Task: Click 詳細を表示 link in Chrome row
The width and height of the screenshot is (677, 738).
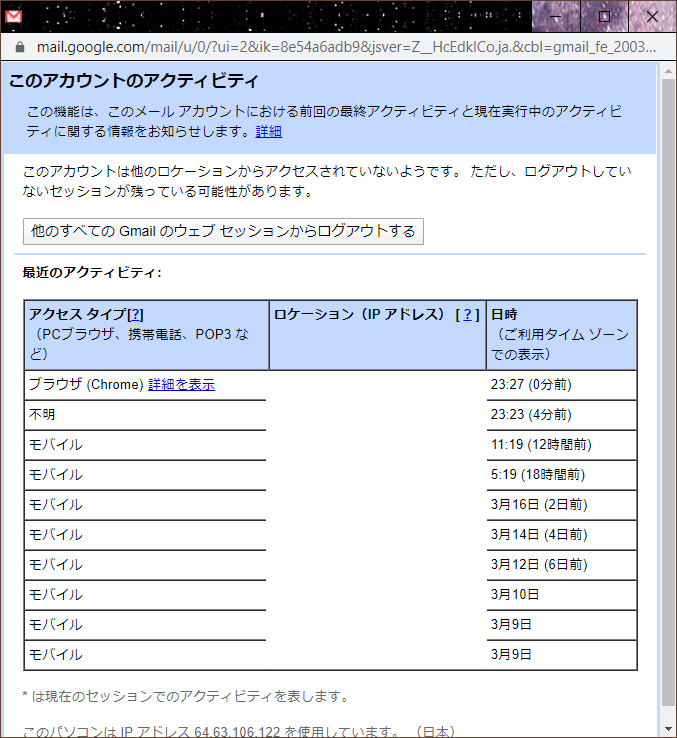Action: coord(181,385)
